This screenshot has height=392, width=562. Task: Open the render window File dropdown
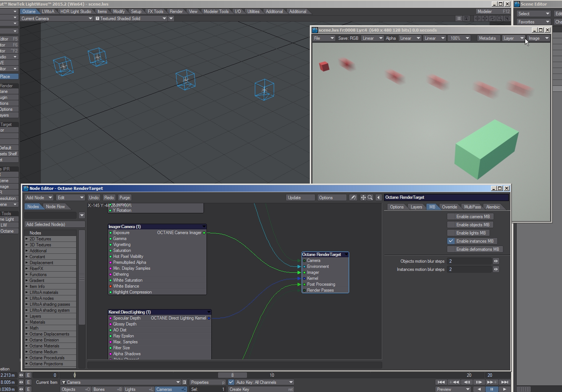324,38
